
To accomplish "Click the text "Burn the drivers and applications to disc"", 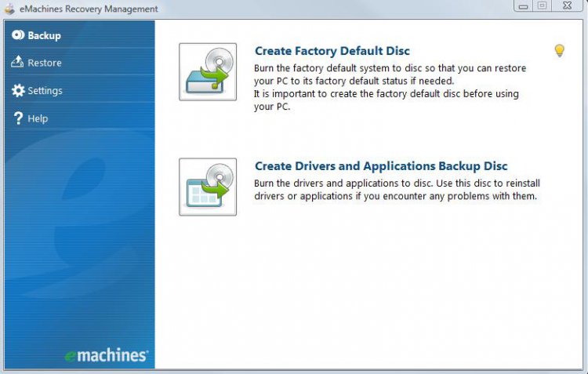I will tap(343, 183).
